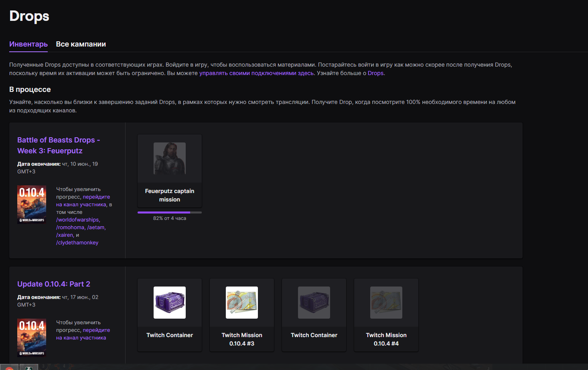Click the first purple Twitch Container icon
Image resolution: width=588 pixels, height=370 pixels.
click(169, 303)
